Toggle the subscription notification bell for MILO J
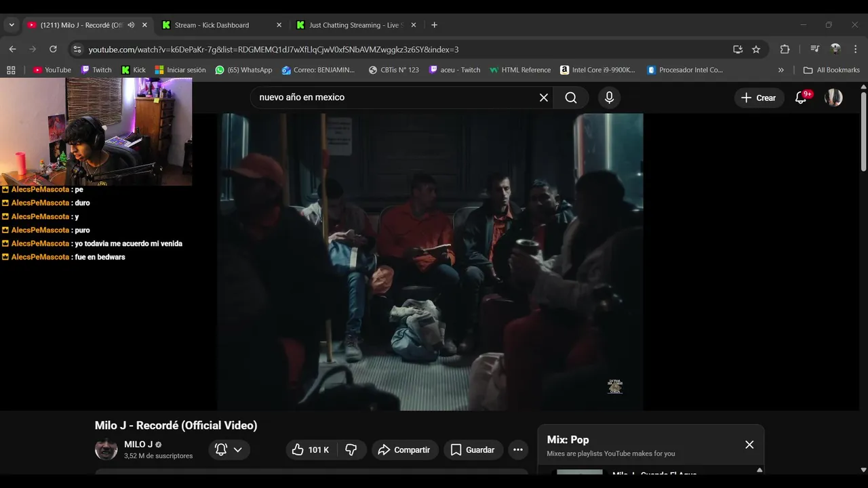 [x=221, y=449]
